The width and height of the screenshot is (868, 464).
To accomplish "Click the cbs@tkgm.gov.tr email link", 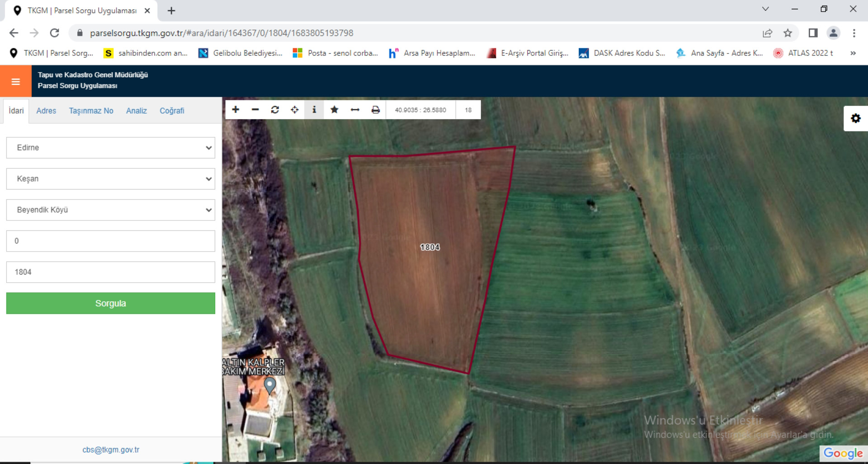I will (x=111, y=450).
